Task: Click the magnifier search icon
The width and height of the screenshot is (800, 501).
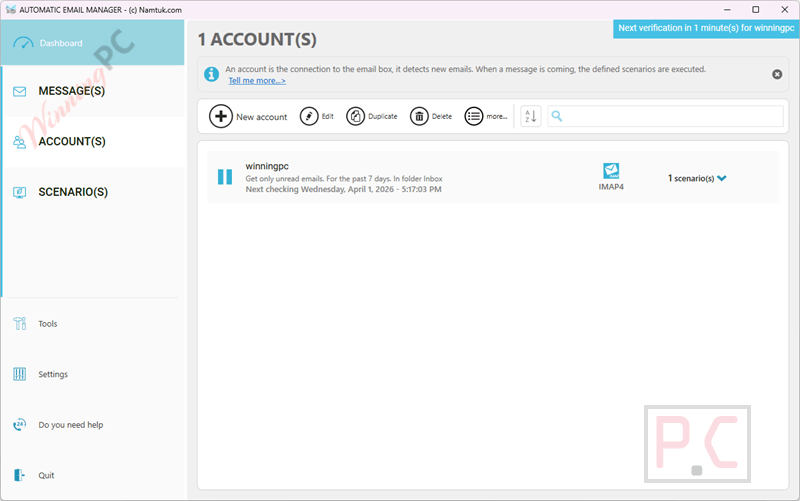Action: coord(557,116)
